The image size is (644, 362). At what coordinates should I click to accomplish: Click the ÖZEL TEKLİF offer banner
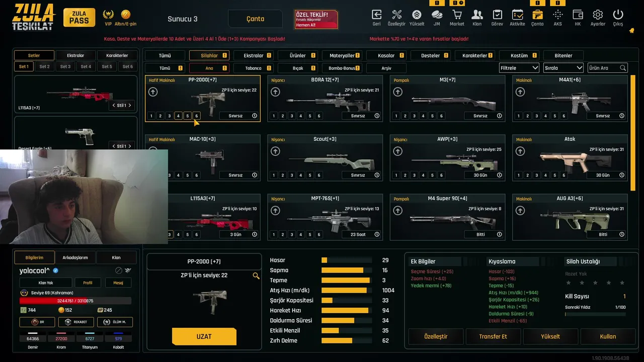[x=316, y=19]
